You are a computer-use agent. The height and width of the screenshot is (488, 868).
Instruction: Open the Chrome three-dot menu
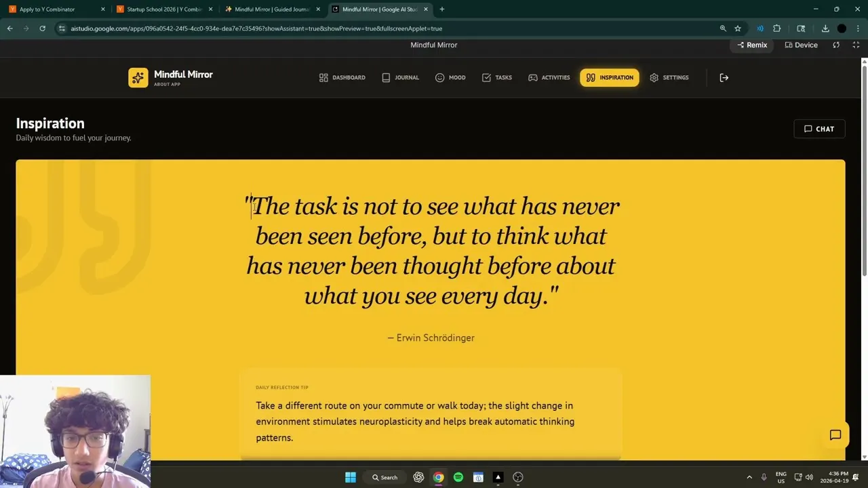859,28
